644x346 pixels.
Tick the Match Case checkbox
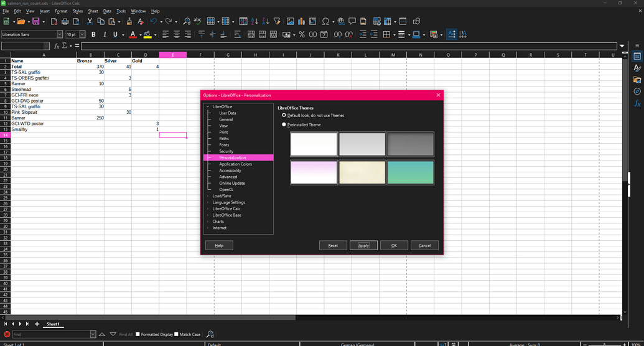[176, 334]
